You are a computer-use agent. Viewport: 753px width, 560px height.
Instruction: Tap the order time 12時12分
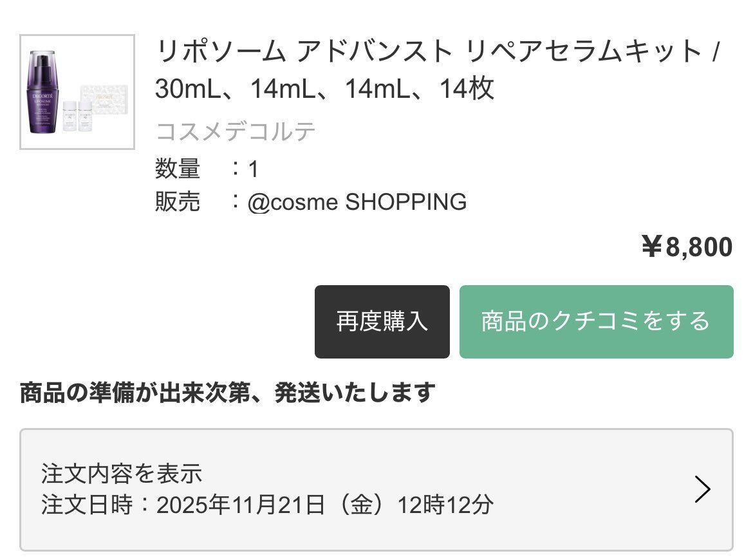pos(445,505)
